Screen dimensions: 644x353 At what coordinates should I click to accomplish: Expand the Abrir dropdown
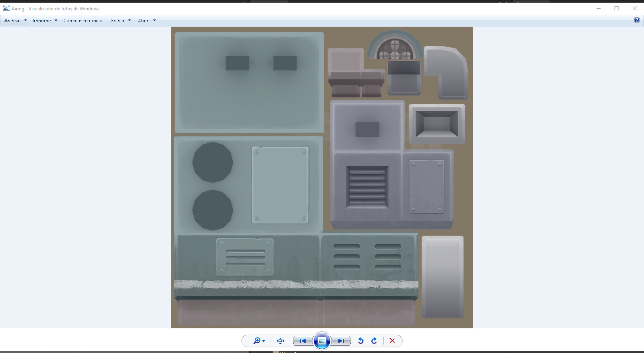coord(147,21)
